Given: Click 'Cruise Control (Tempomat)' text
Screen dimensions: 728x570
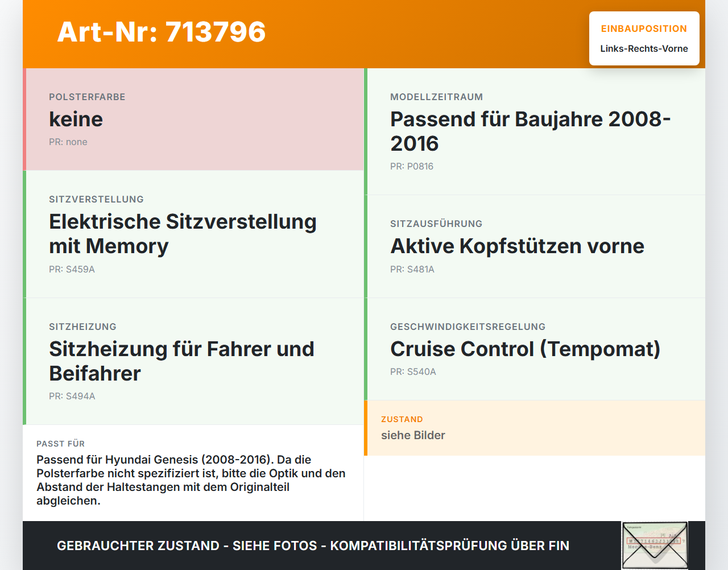Looking at the screenshot, I should coord(525,349).
